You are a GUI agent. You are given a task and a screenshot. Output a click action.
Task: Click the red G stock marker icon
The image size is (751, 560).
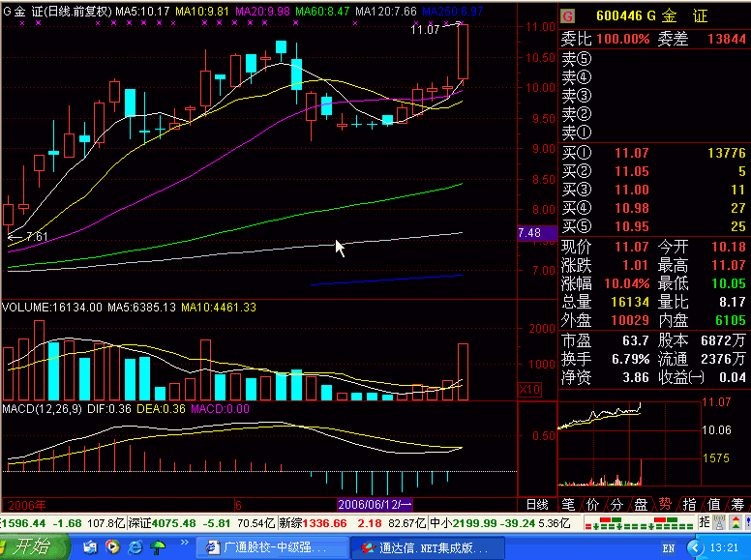pos(567,16)
